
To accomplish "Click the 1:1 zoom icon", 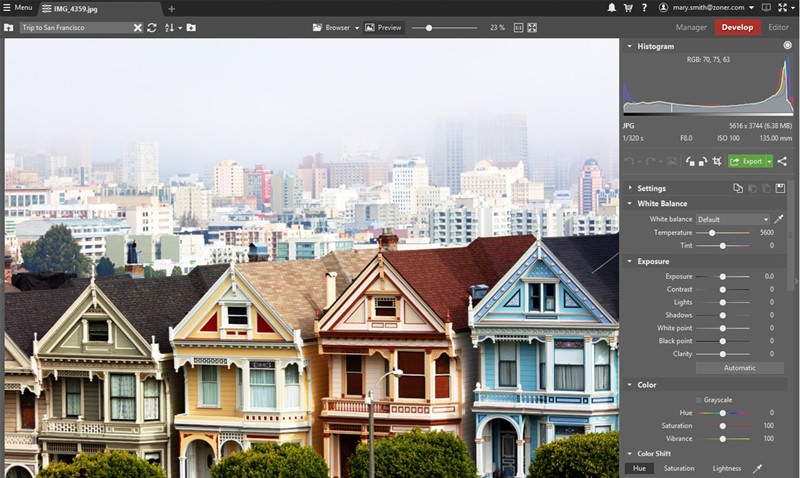I will click(x=518, y=28).
